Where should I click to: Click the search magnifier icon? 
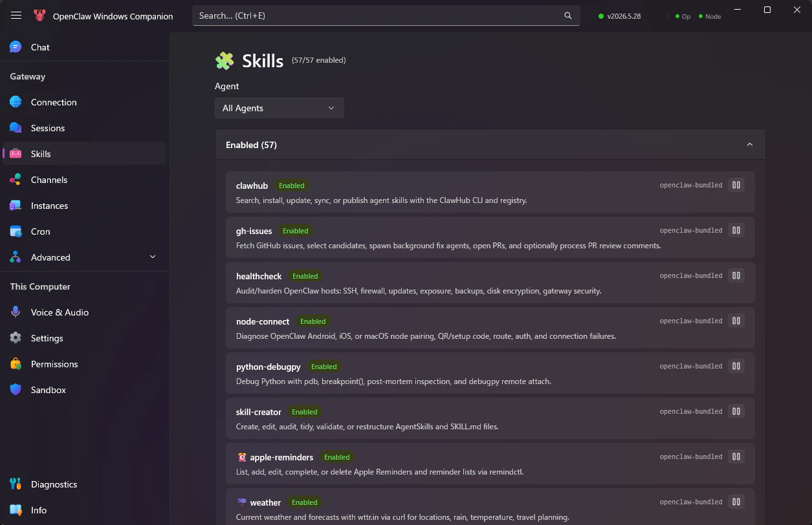[568, 16]
